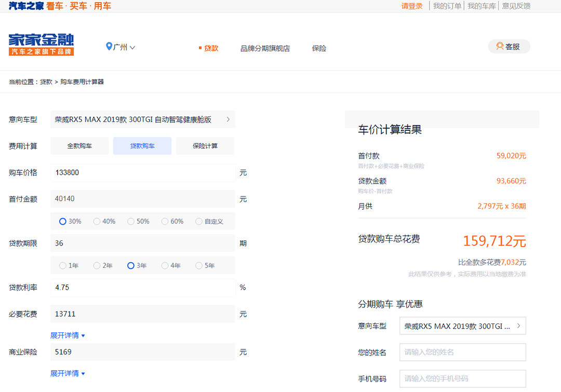Open 我的订单 link

click(447, 6)
